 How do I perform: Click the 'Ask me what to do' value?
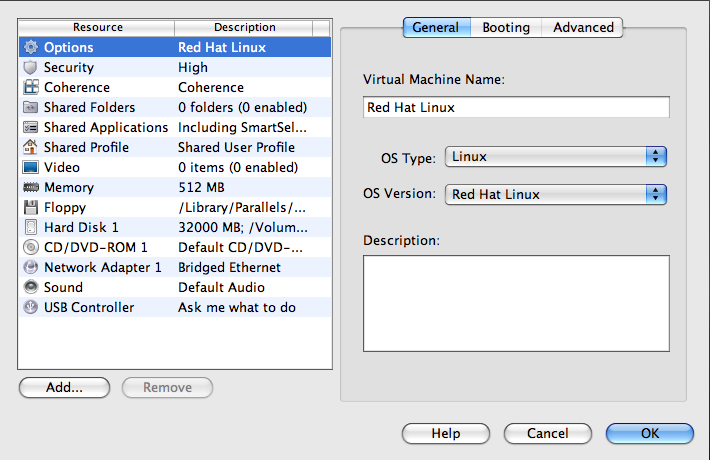237,307
